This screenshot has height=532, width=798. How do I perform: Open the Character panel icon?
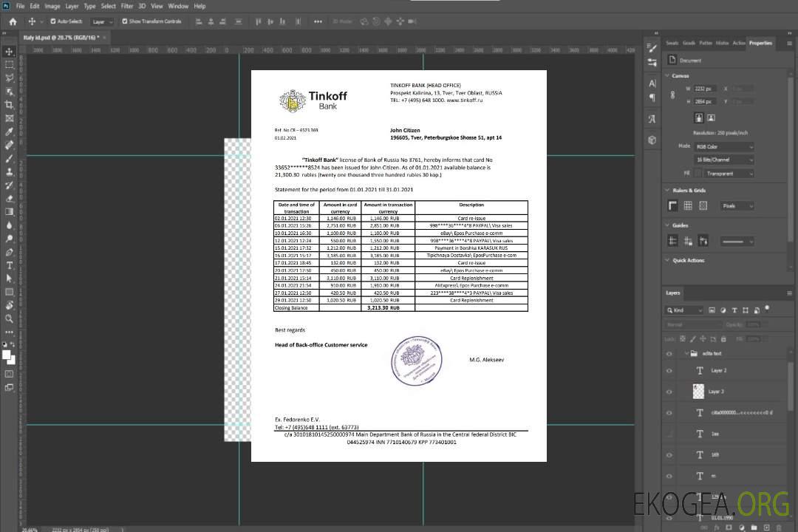pyautogui.click(x=652, y=83)
